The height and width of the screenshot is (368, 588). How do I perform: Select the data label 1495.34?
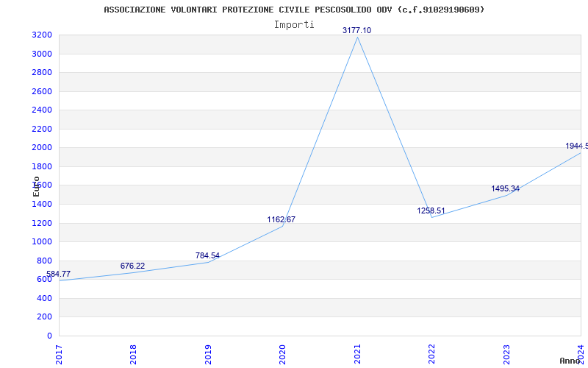(506, 188)
